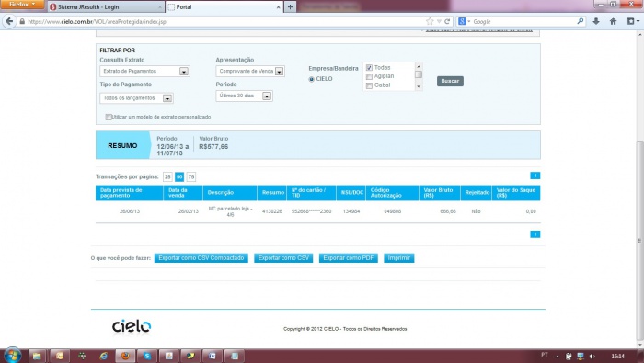Click NSU/DOC value 134984
Image resolution: width=644 pixels, height=363 pixels.
click(351, 211)
